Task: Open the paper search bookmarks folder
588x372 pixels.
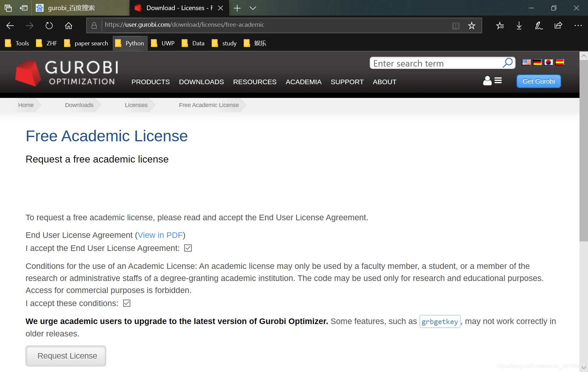Action: (x=86, y=43)
